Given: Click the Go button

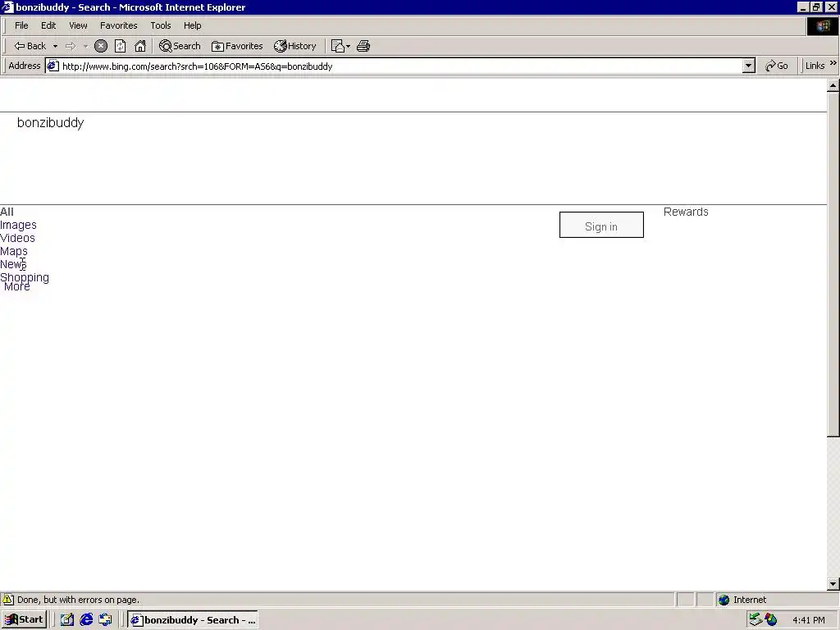Looking at the screenshot, I should click(777, 66).
